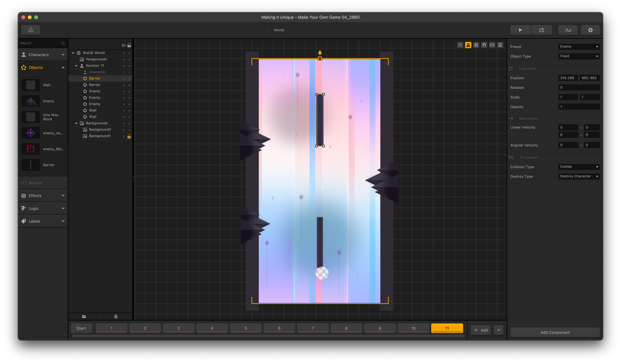Select the Wall object thumbnail
Viewport: 621px width, 364px height.
[x=31, y=85]
